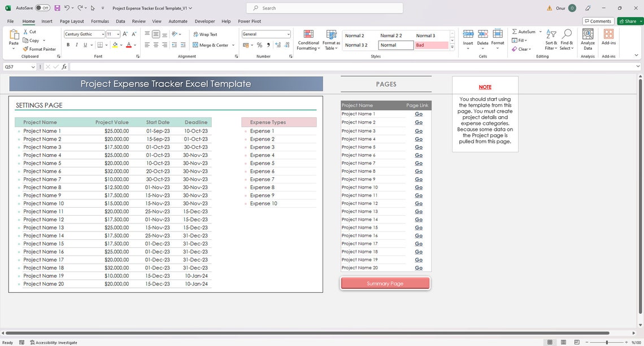Viewport: 644px width, 346px height.
Task: Click the Paste clipboard icon
Action: coord(14,35)
